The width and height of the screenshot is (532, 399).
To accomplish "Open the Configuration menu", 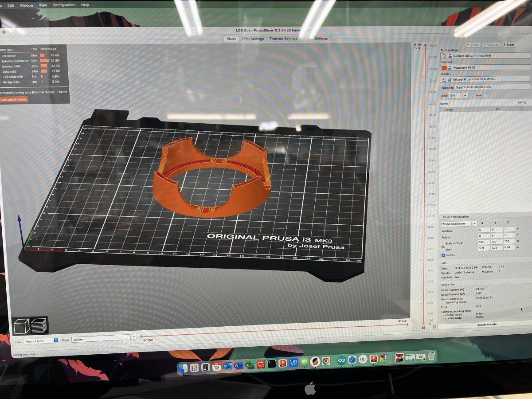I will pos(64,5).
